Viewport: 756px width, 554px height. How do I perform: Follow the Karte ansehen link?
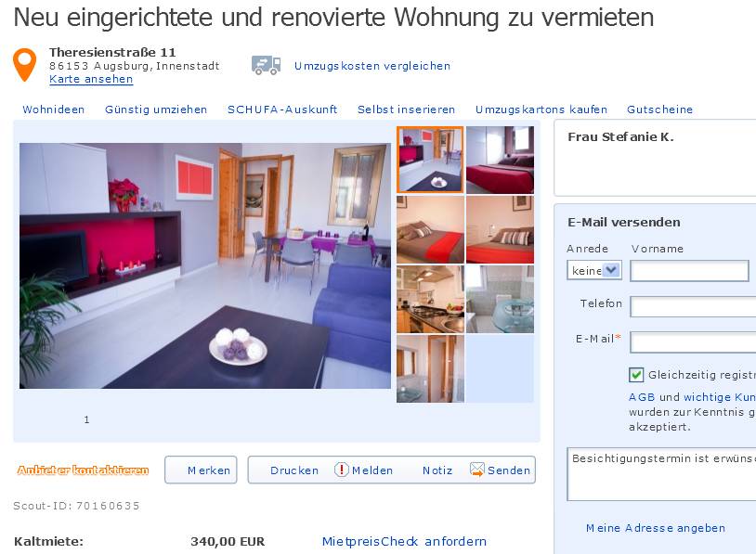91,79
